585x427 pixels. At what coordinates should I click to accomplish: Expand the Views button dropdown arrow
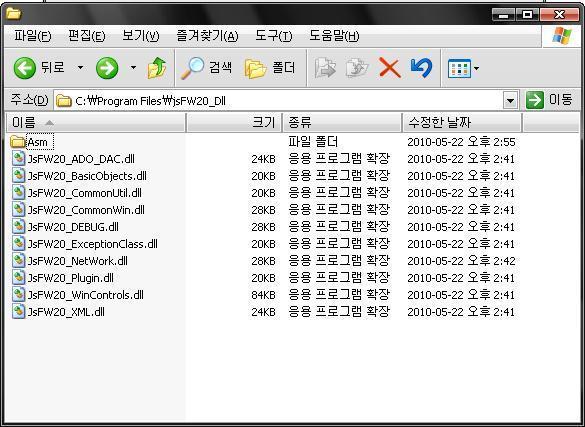click(x=476, y=69)
